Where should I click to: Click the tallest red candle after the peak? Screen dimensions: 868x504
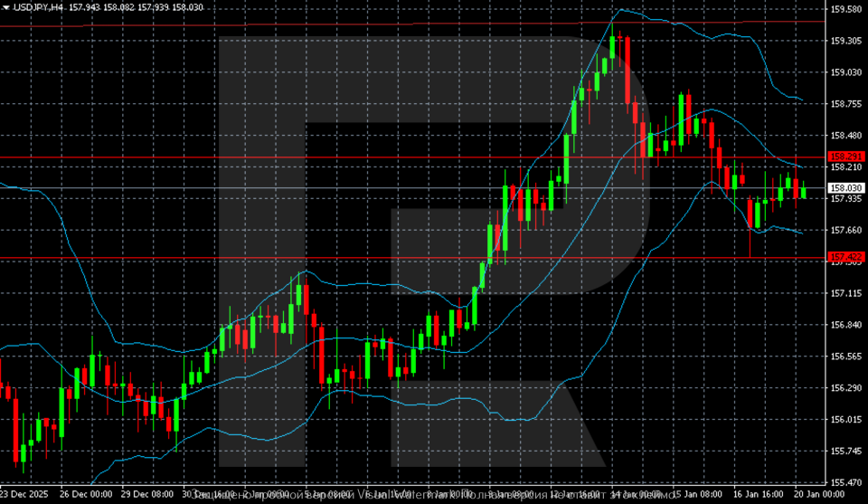coord(627,71)
